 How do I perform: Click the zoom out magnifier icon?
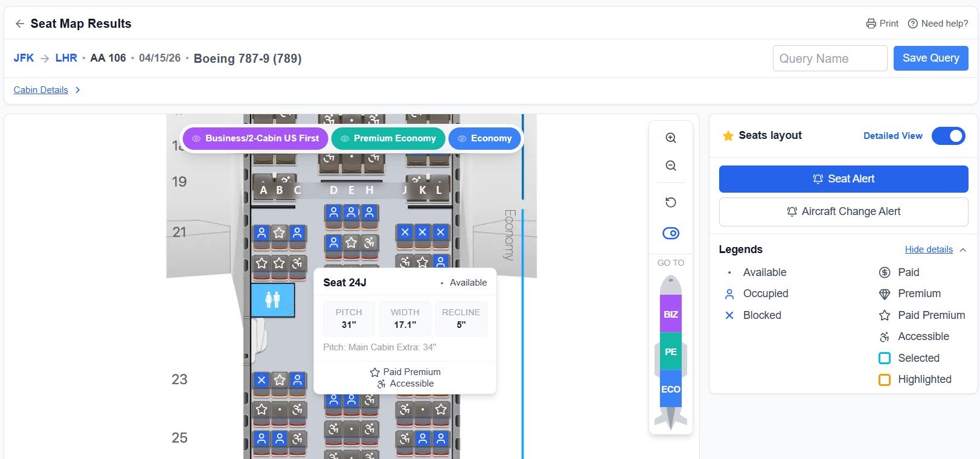(670, 166)
